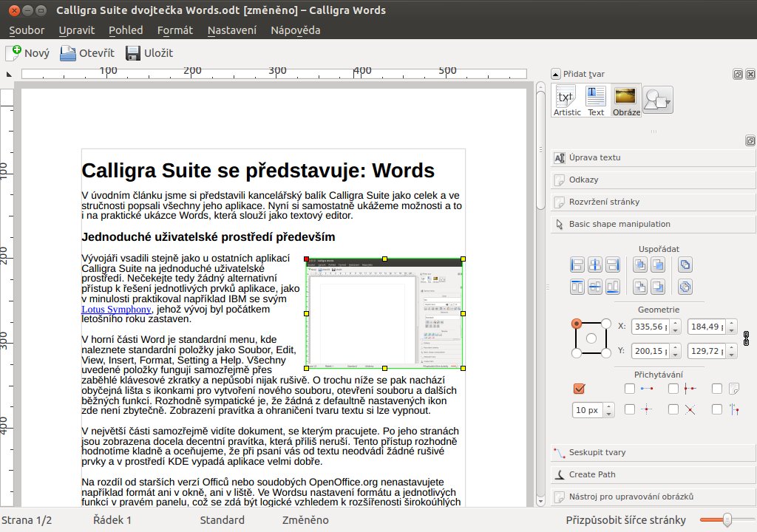Expand Nástroj pro upravování obrázků section

653,497
